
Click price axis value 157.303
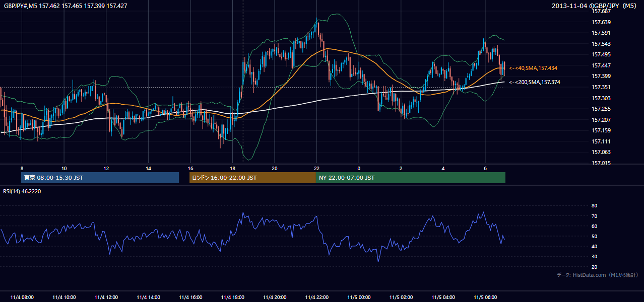click(601, 99)
